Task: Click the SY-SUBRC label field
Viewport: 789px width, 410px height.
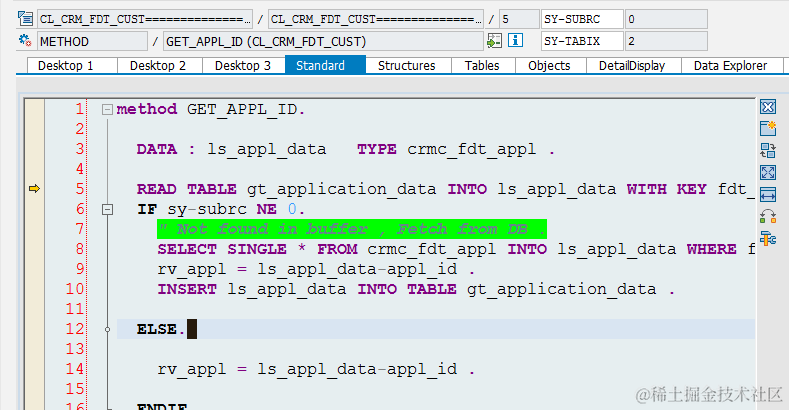Action: click(582, 19)
